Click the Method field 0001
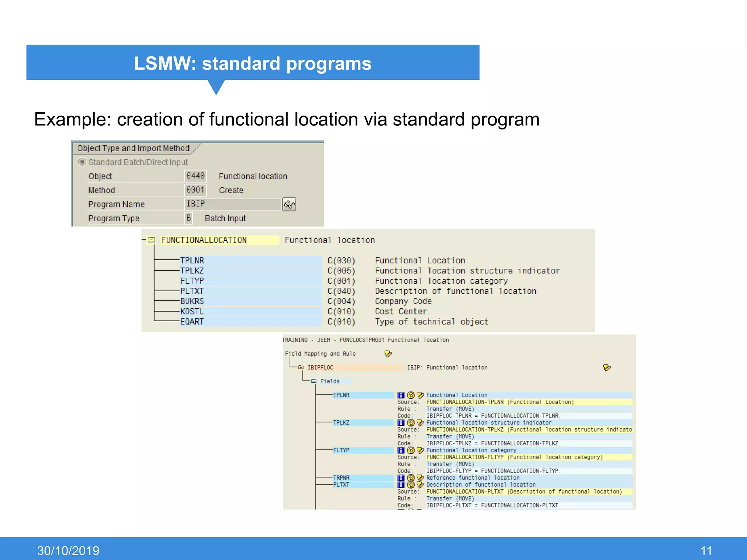Screen dimensions: 747x560 point(196,190)
